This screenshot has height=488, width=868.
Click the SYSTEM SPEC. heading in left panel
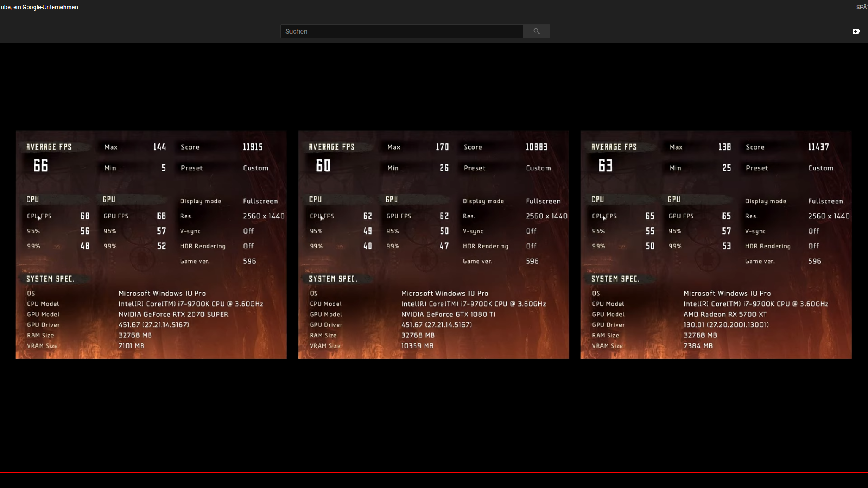[x=50, y=279]
